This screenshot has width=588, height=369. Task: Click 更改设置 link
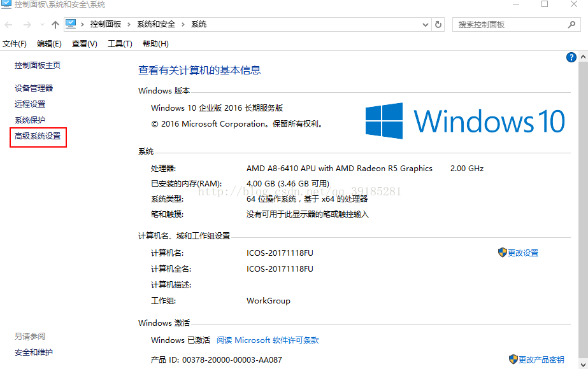pyautogui.click(x=523, y=253)
